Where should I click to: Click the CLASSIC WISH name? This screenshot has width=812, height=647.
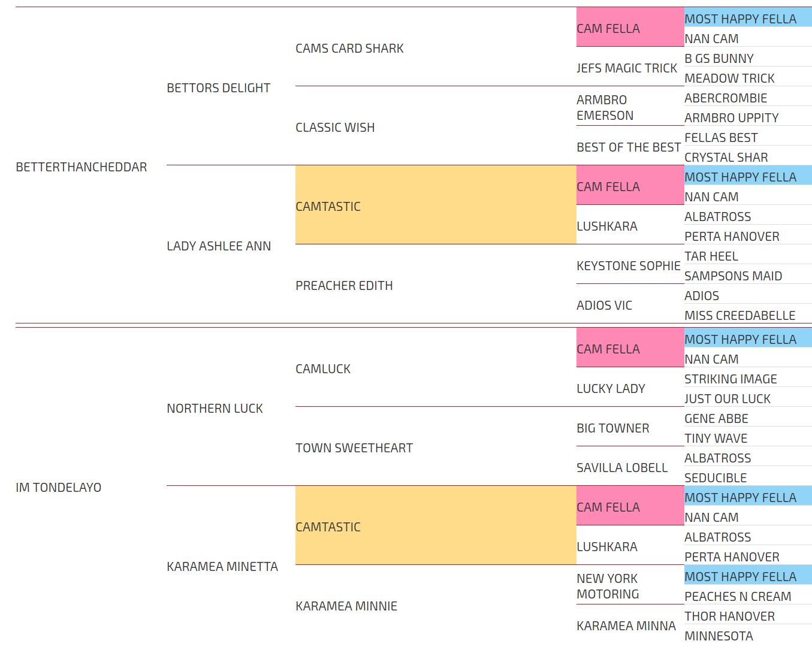[335, 128]
